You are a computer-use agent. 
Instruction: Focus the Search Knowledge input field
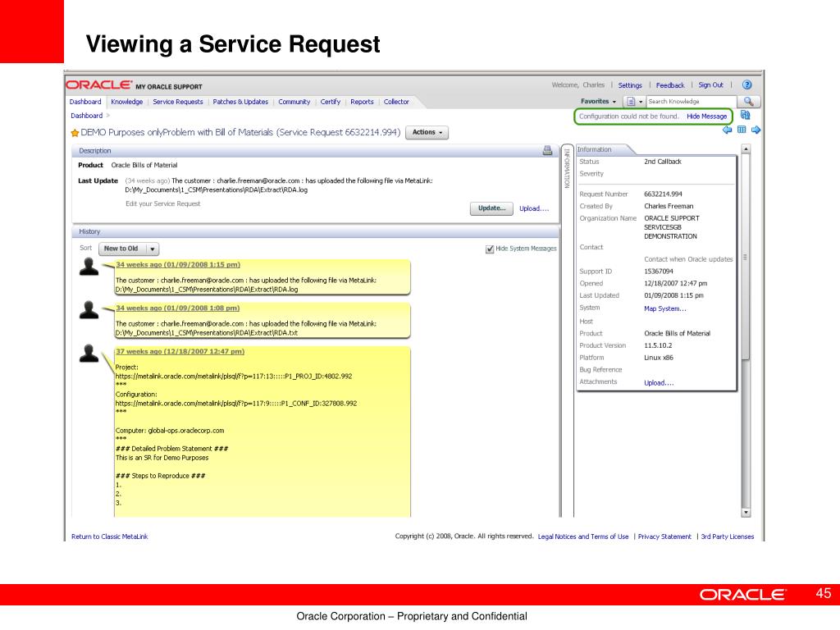coord(691,101)
